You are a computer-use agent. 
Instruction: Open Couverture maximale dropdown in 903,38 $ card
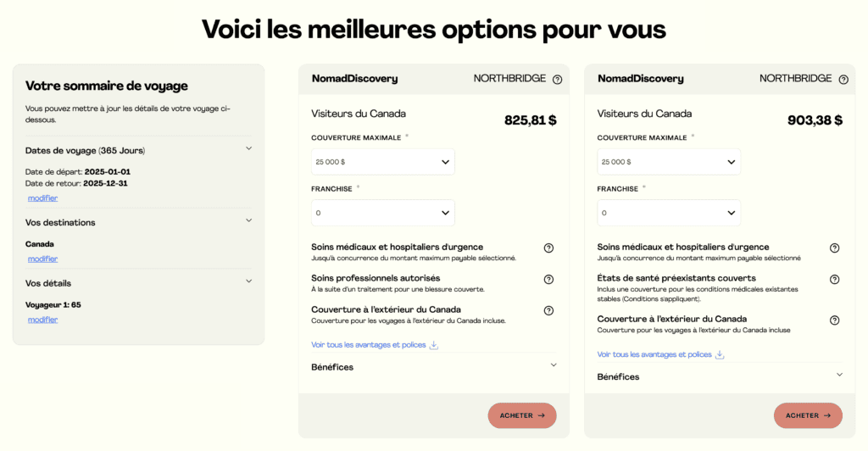[668, 162]
